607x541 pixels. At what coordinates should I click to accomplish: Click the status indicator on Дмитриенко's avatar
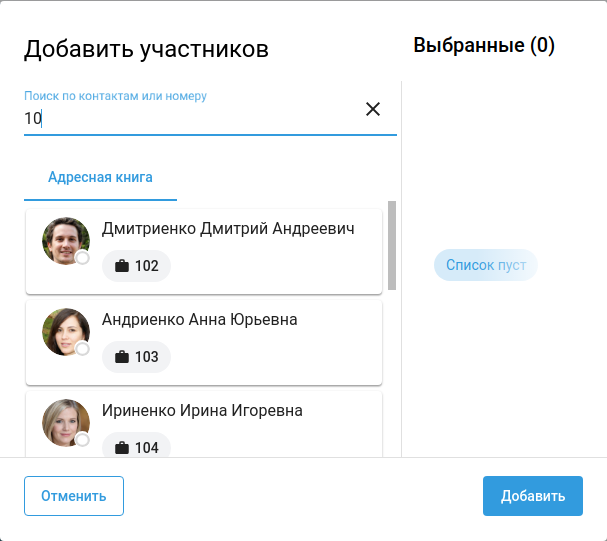pyautogui.click(x=83, y=258)
